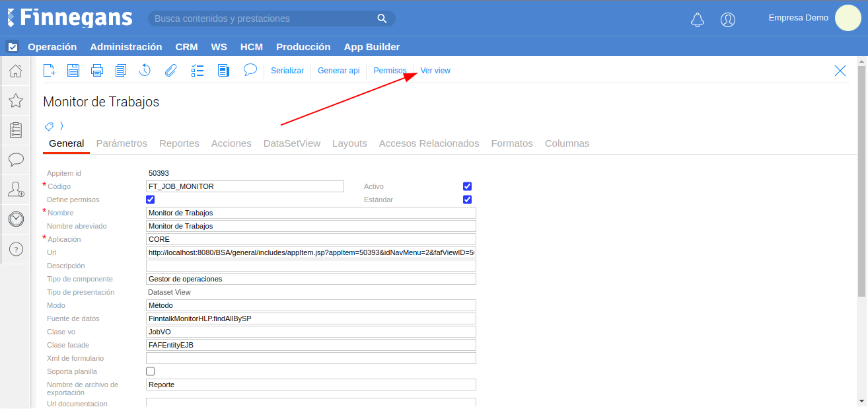This screenshot has height=409, width=868.
Task: Open attachments with the paperclip icon
Action: [170, 71]
